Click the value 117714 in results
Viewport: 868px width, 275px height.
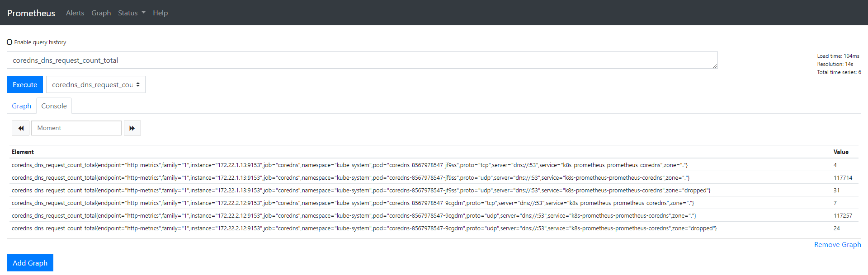tap(843, 178)
